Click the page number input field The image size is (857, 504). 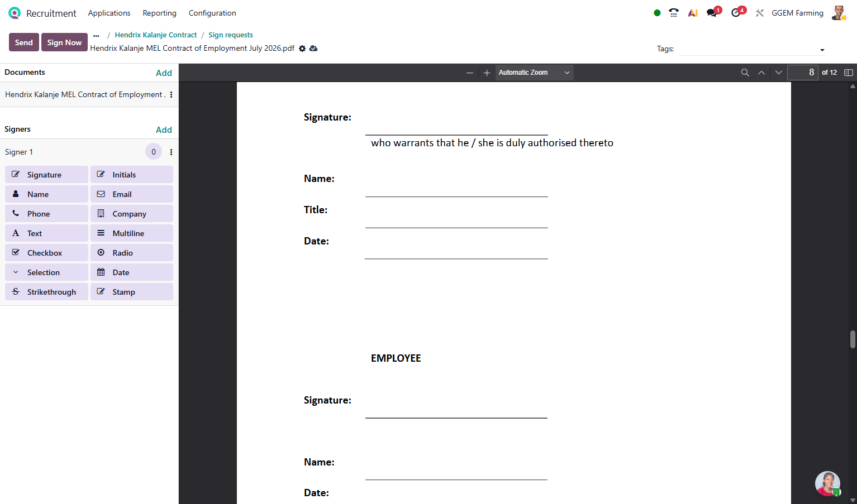(803, 73)
